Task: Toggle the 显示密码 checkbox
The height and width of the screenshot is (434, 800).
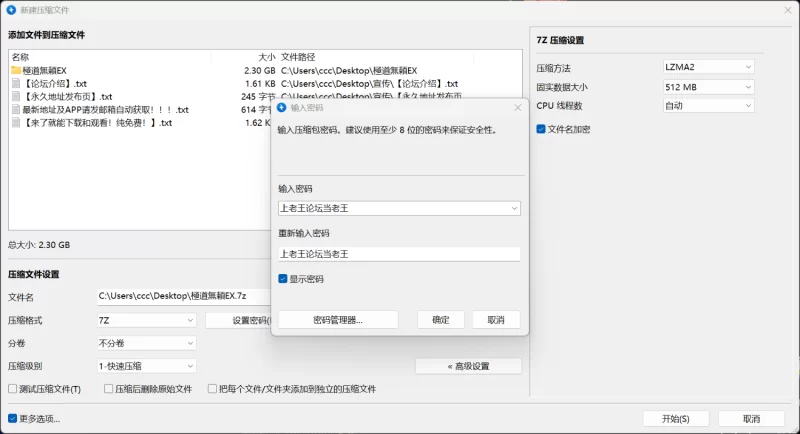Action: [x=283, y=279]
